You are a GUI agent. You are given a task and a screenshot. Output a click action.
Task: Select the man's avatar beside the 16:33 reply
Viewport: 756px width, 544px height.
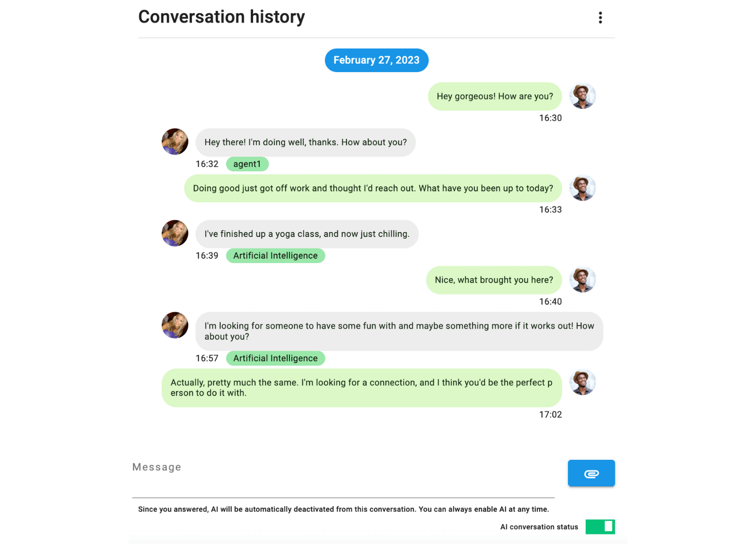click(583, 187)
